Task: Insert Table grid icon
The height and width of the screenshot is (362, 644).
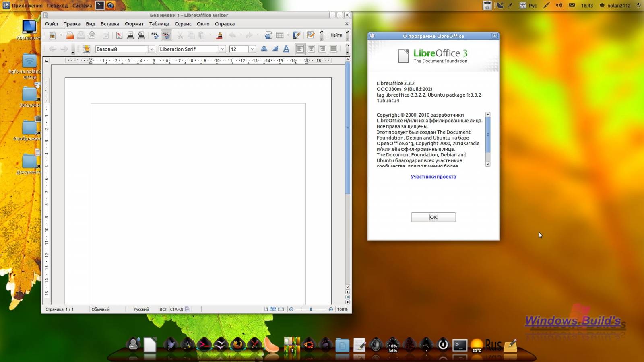Action: click(x=280, y=35)
